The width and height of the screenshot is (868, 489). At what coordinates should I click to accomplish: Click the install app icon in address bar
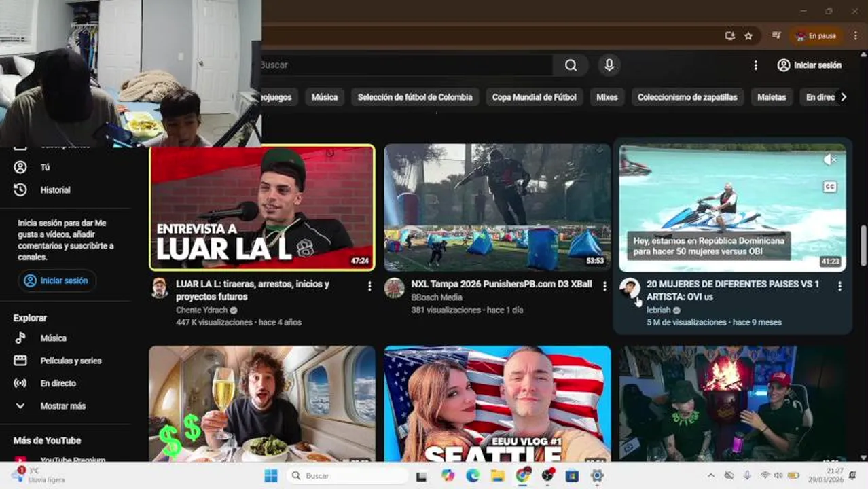coord(730,36)
